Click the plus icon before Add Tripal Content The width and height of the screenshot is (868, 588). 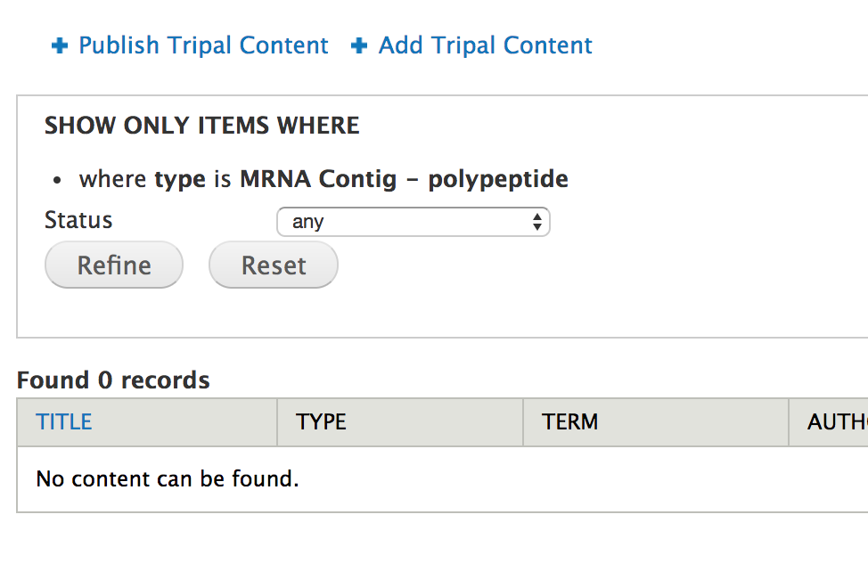click(x=357, y=45)
